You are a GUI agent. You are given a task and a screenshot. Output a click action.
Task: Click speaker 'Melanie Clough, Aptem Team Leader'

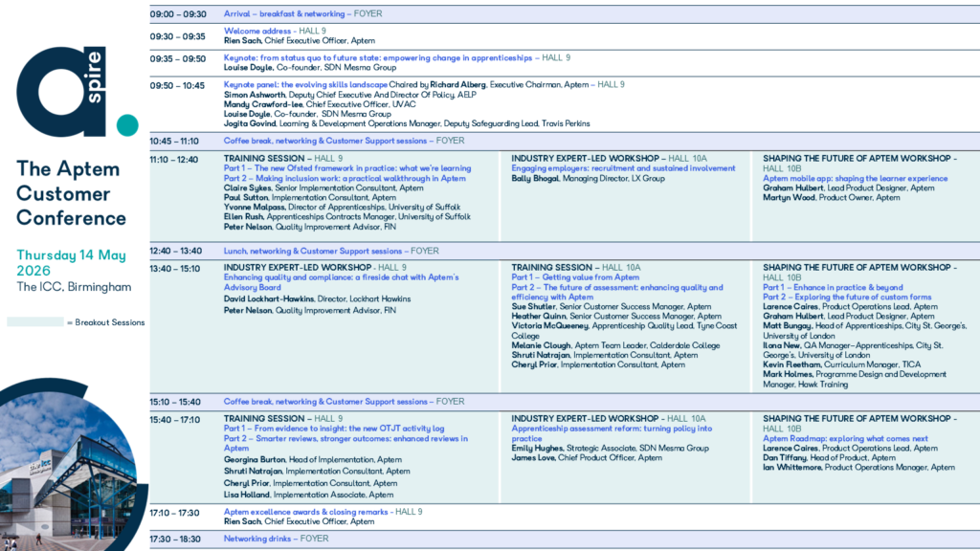click(x=615, y=344)
